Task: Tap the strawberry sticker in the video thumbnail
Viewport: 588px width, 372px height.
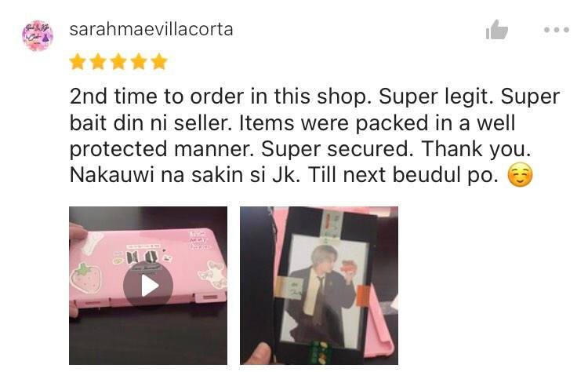Action: 86,278
